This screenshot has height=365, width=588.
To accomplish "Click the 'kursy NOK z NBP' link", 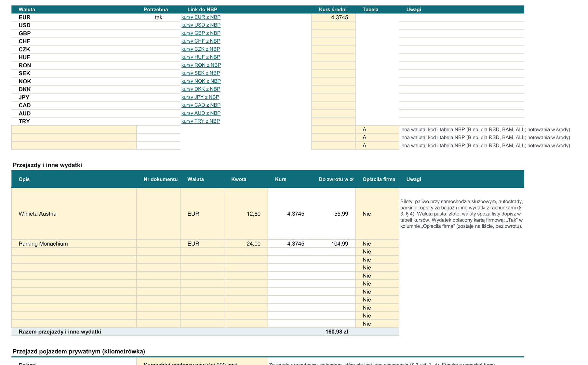I will click(x=201, y=81).
